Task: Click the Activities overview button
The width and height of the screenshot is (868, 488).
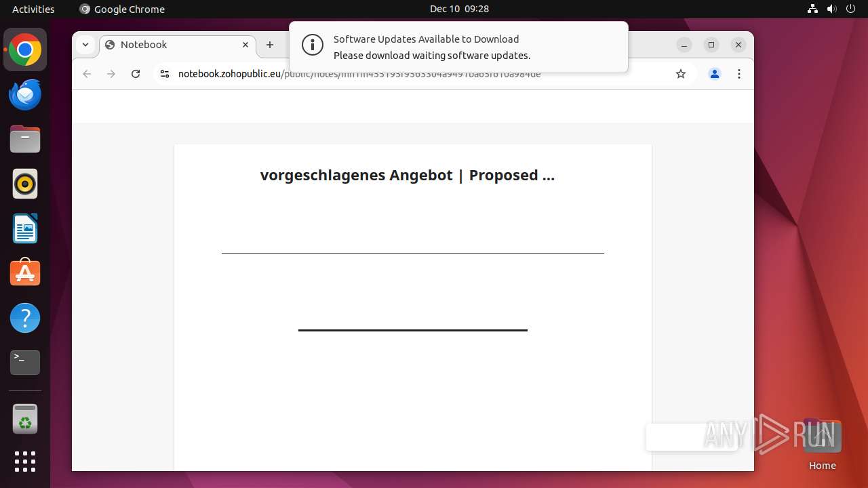Action: tap(33, 9)
